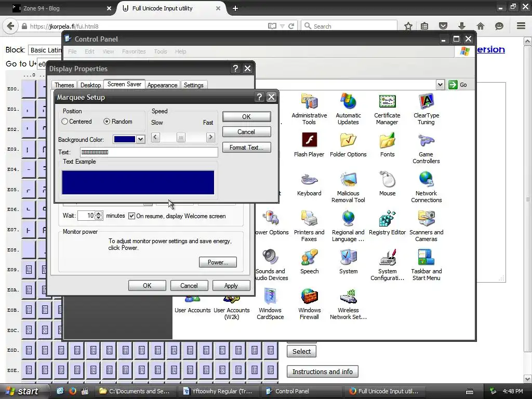
Task: Open Fonts folder icon
Action: click(x=387, y=145)
